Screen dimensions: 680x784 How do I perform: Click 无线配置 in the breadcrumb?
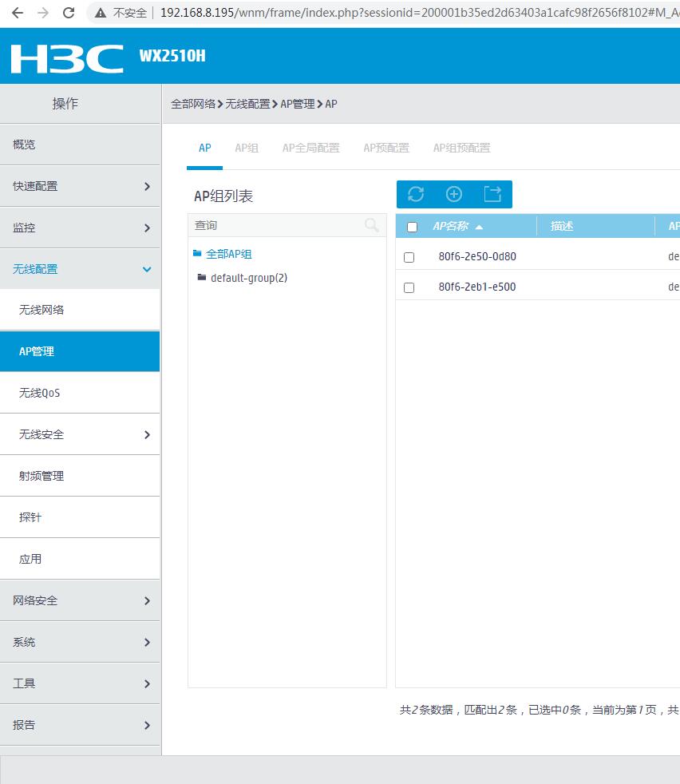247,104
